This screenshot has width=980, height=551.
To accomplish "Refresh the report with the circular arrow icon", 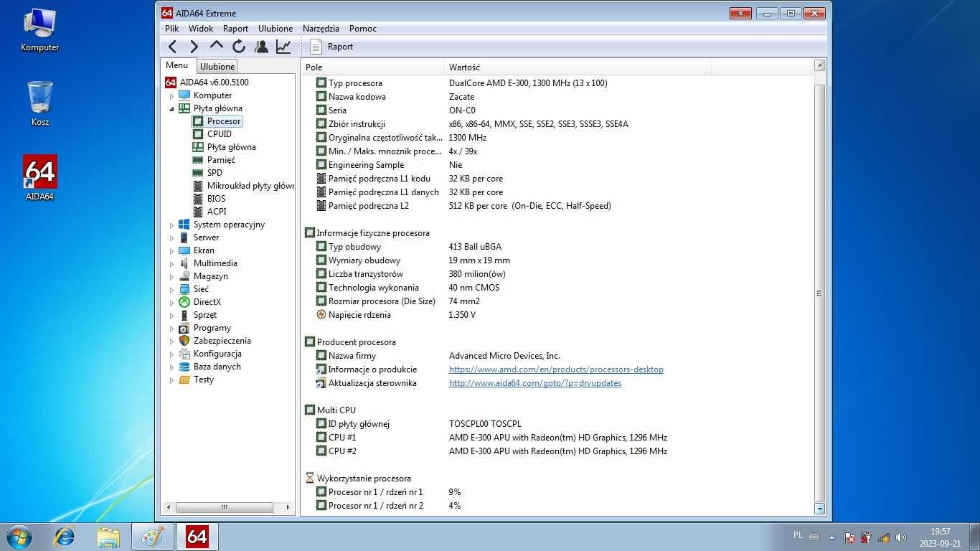I will coord(239,47).
